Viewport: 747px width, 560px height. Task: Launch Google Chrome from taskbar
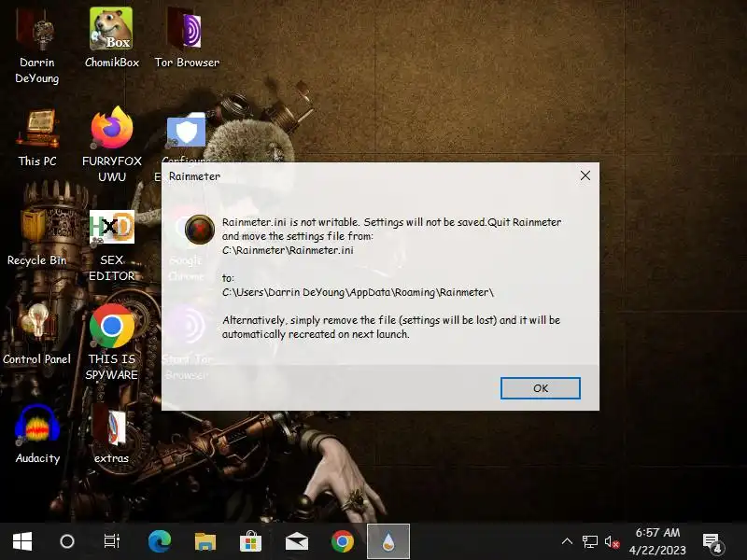[x=343, y=541]
